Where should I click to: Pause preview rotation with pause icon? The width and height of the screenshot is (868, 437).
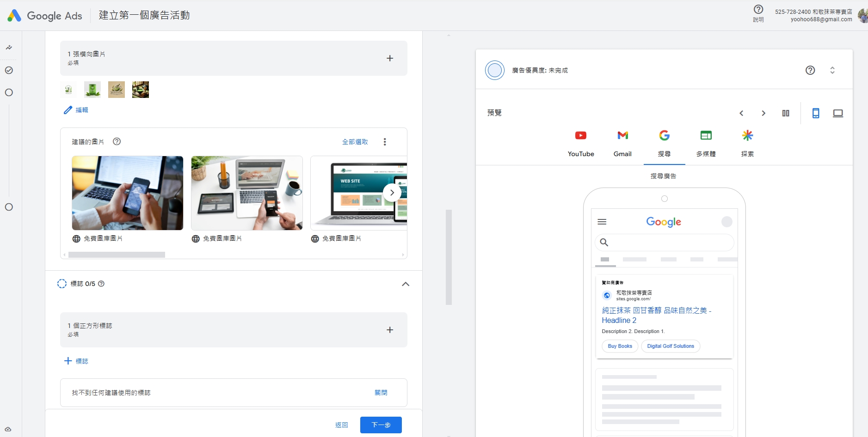point(786,113)
